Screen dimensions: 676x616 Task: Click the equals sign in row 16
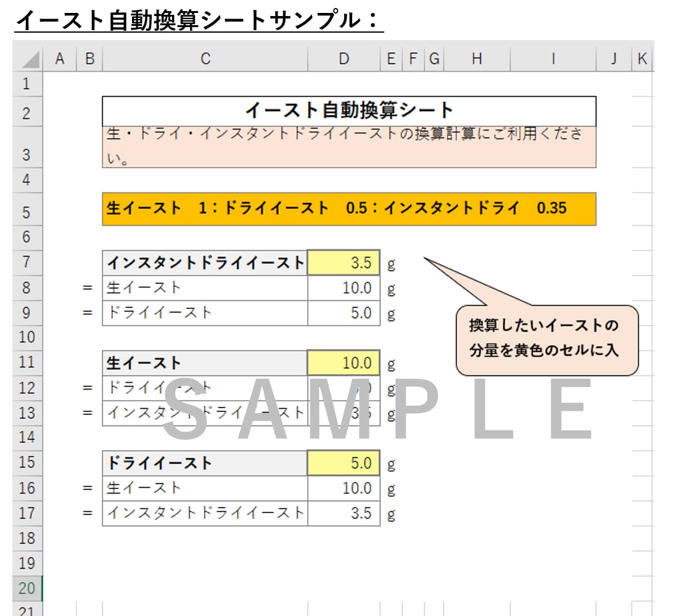[88, 488]
